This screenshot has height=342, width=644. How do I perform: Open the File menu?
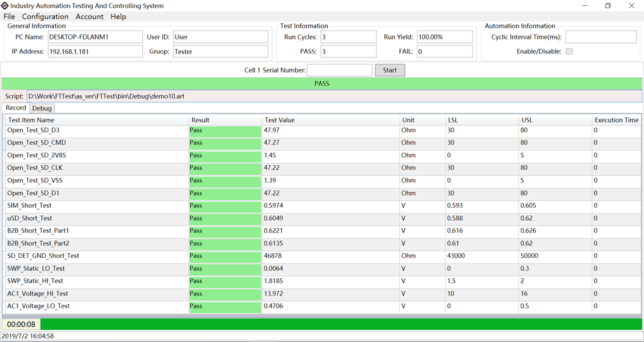pyautogui.click(x=9, y=17)
